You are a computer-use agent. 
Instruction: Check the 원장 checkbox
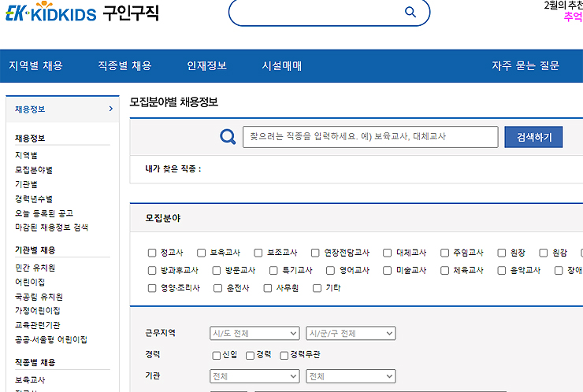(502, 253)
